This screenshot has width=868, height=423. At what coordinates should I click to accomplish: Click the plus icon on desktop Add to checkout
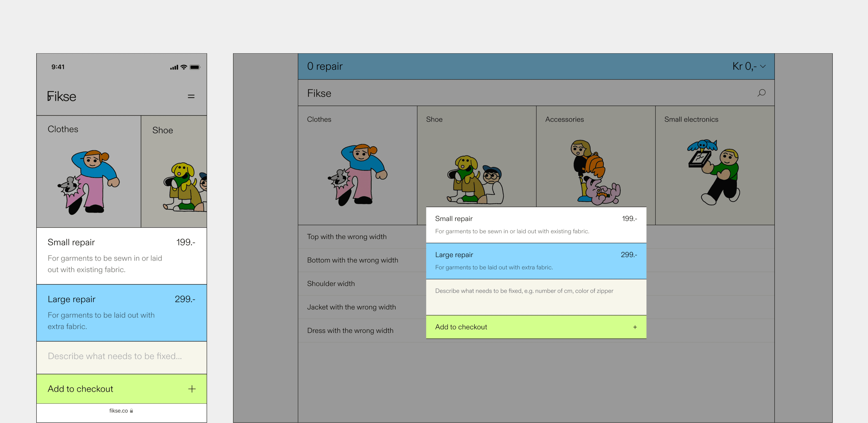tap(635, 327)
